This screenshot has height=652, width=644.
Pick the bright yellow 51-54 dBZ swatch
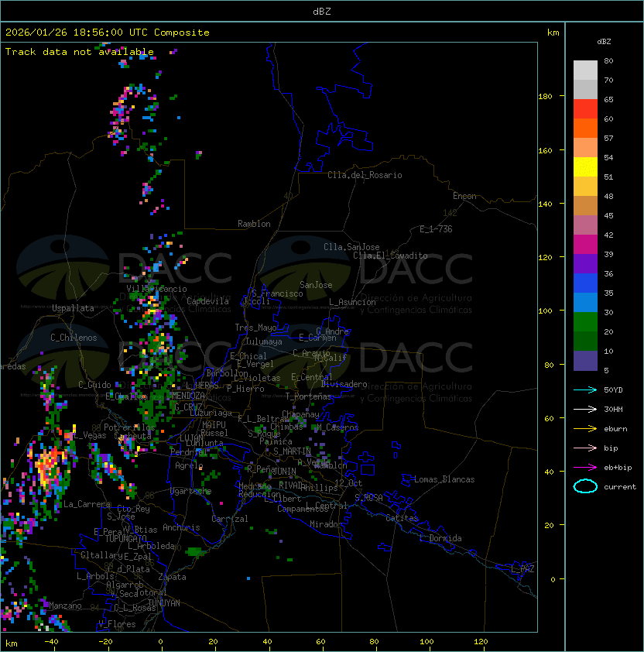point(585,166)
